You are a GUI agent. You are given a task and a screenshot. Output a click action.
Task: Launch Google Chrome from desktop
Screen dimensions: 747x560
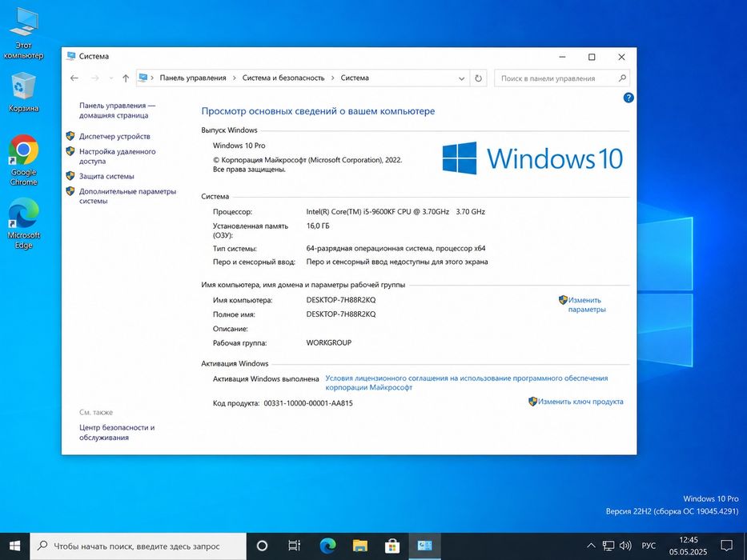23,161
